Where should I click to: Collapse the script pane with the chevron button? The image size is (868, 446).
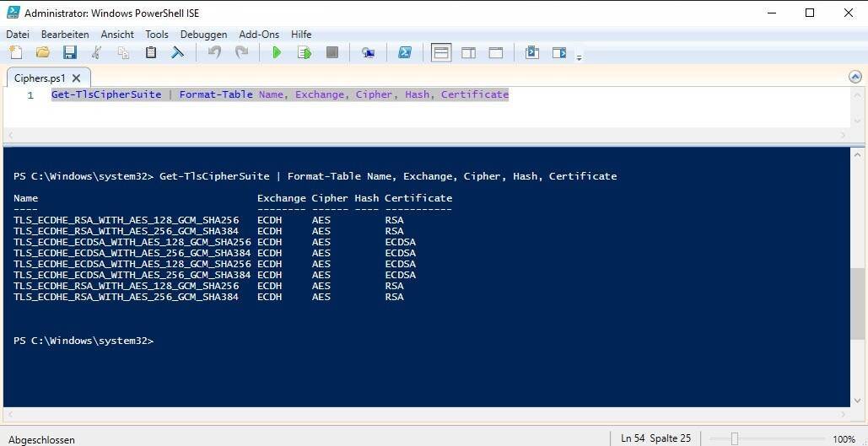(855, 77)
